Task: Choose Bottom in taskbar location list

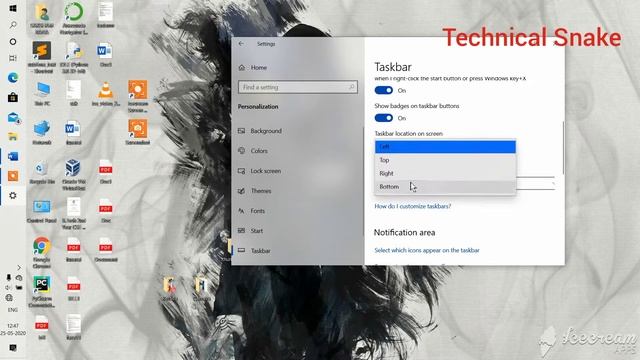Action: pyautogui.click(x=445, y=187)
